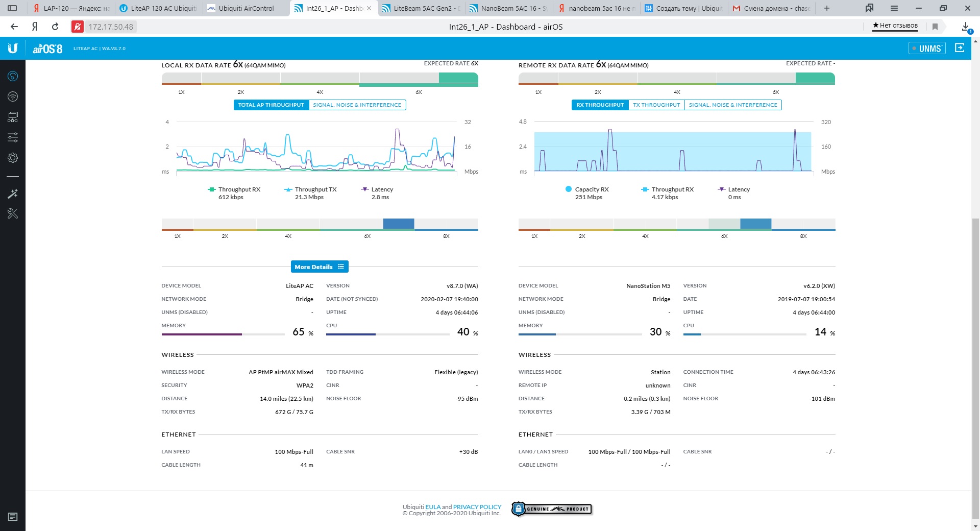The height and width of the screenshot is (531, 980).
Task: Open the system gear sidebar icon
Action: tap(13, 158)
